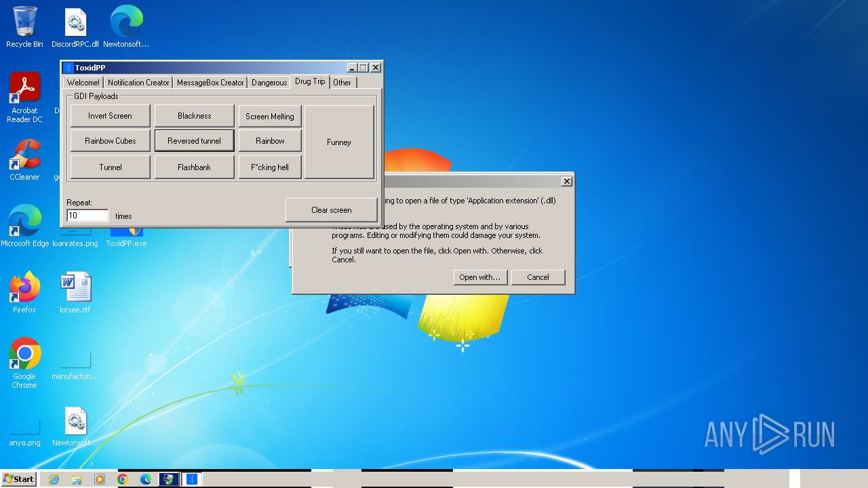Select the bottom Newtonsoft file icon
Image resolution: width=868 pixels, height=488 pixels.
75,427
